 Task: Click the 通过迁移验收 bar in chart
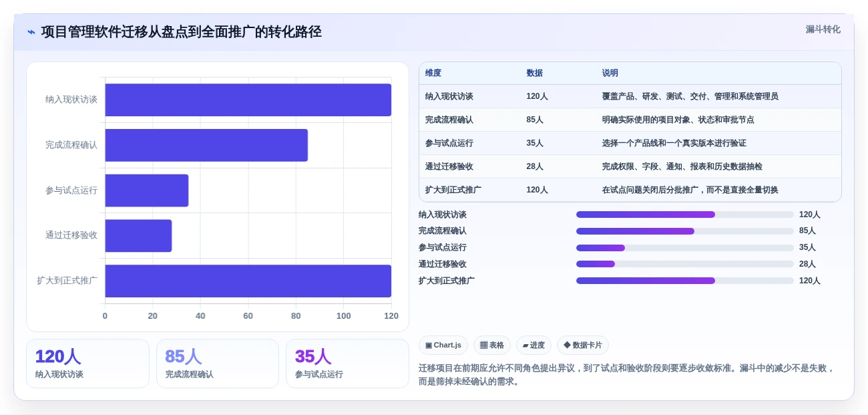pos(138,236)
